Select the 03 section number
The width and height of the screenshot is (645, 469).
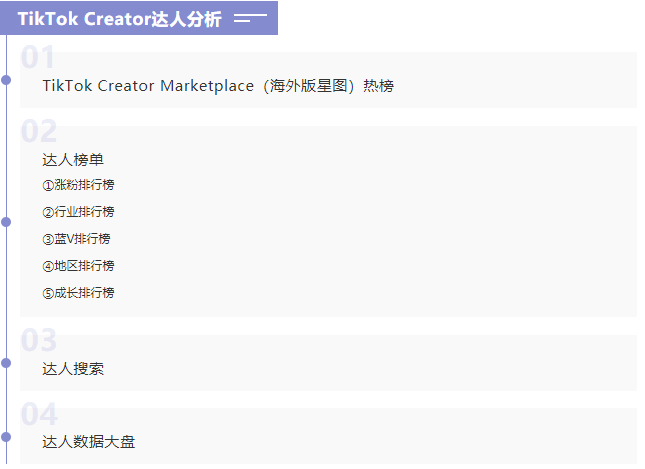(39, 341)
